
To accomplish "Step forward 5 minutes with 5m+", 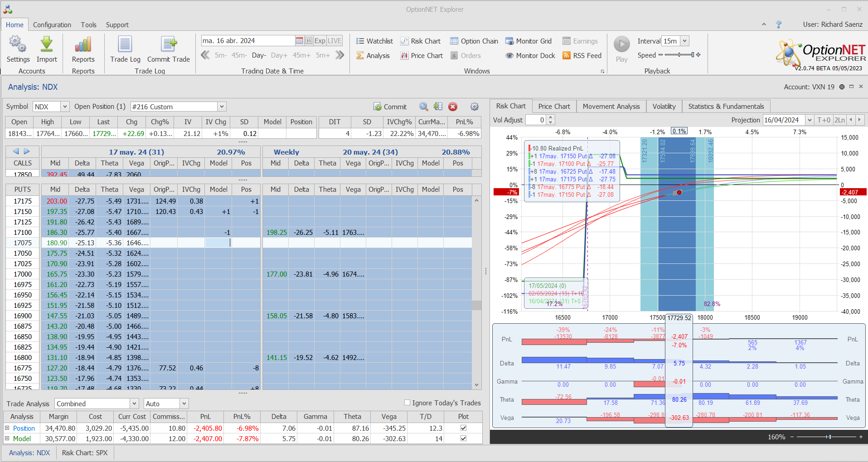I will pos(323,55).
